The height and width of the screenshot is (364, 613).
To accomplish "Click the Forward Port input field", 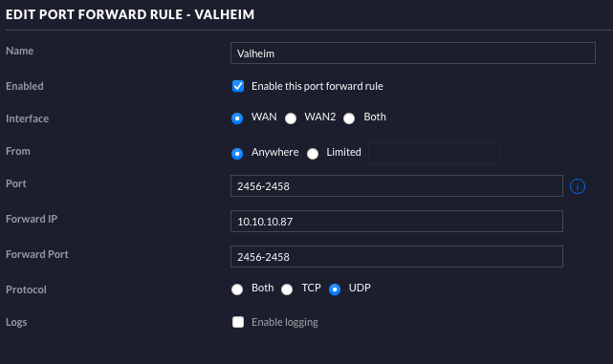I will tap(397, 257).
